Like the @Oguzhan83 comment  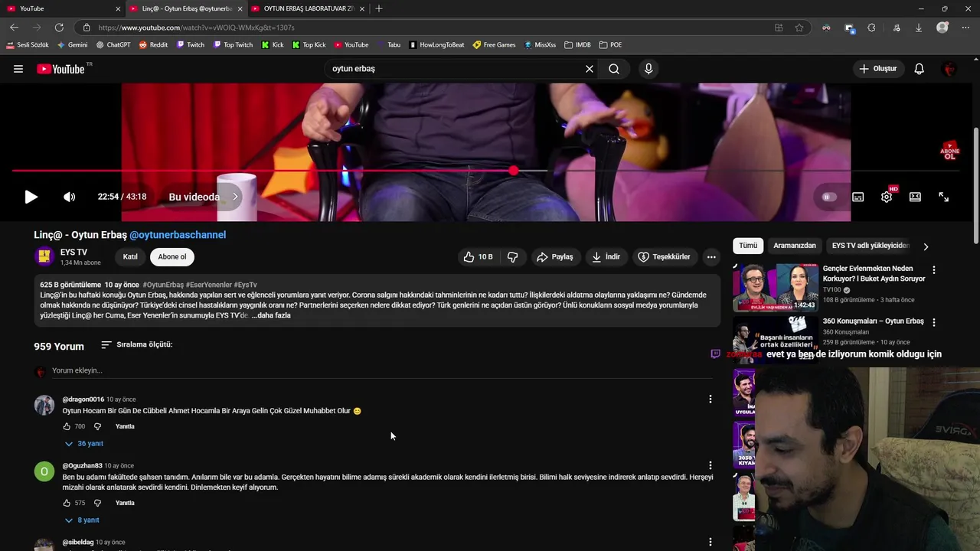[67, 503]
